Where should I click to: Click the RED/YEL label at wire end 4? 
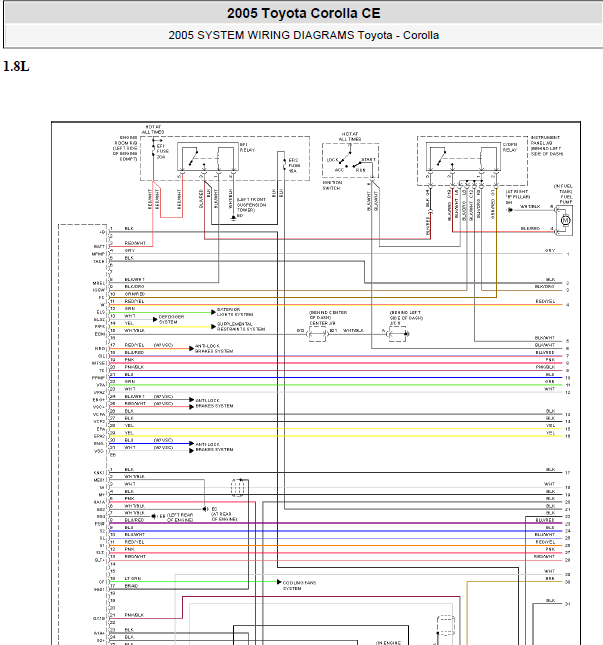pyautogui.click(x=545, y=302)
